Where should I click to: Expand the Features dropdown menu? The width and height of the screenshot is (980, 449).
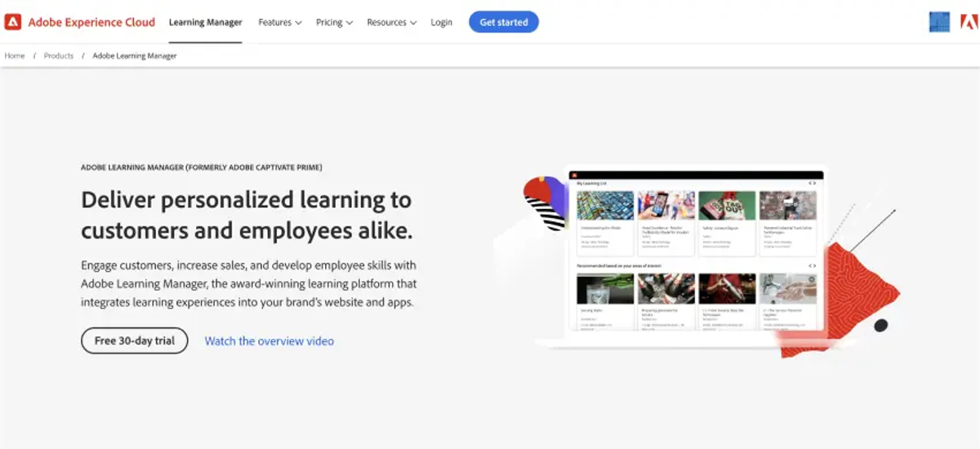[280, 22]
